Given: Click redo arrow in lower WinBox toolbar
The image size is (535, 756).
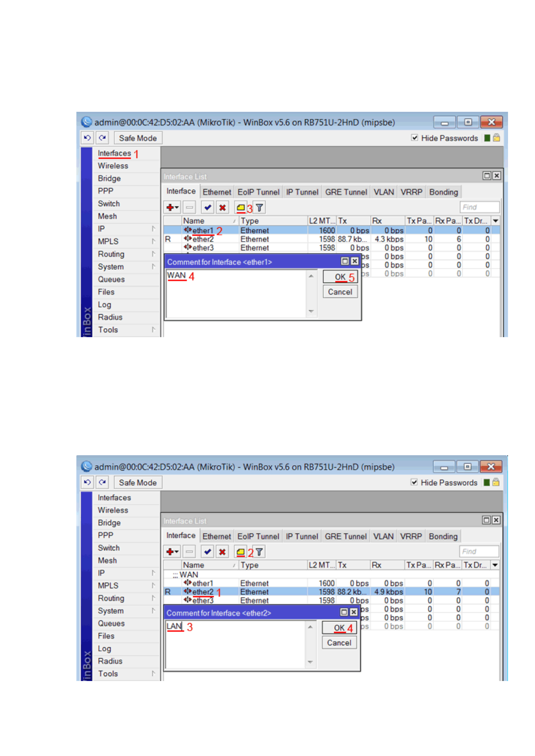Looking at the screenshot, I should click(102, 482).
